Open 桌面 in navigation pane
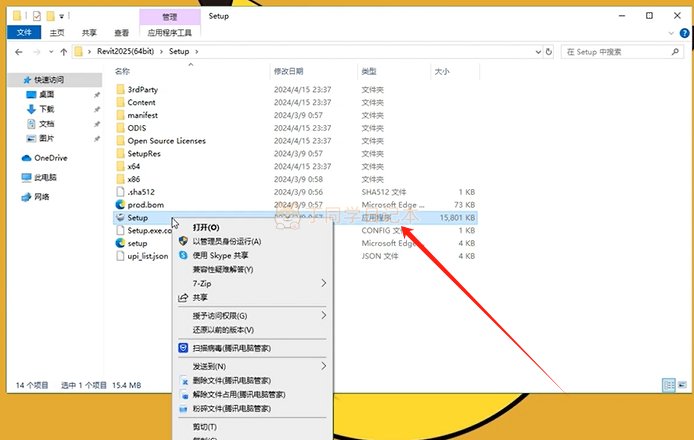The height and width of the screenshot is (440, 694). 46,94
